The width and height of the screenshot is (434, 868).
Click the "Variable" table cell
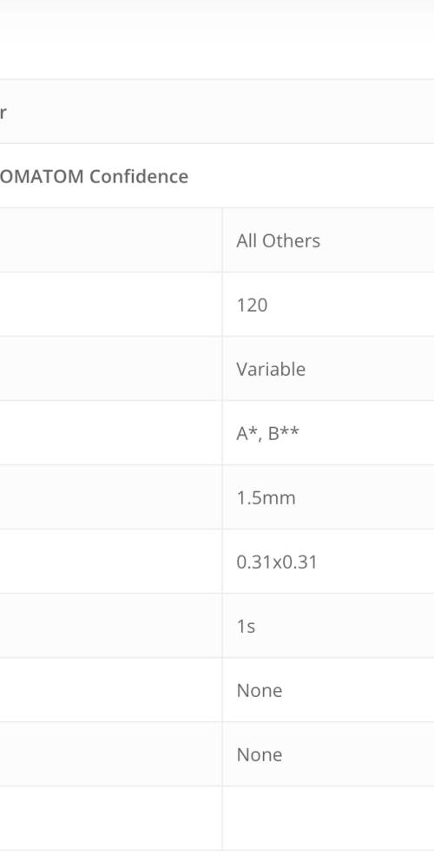(x=328, y=369)
